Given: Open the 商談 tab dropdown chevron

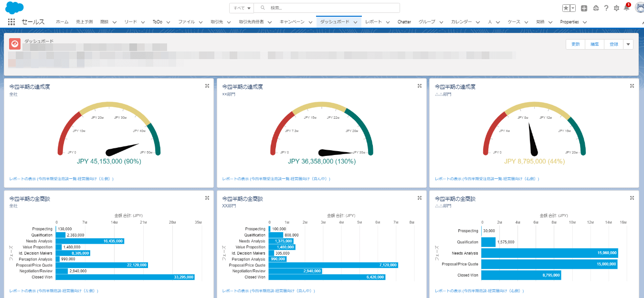Looking at the screenshot, I should [115, 21].
